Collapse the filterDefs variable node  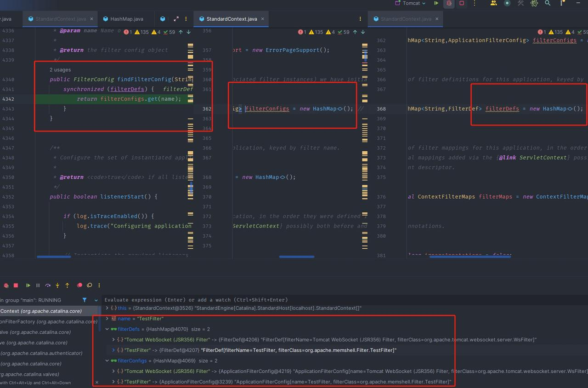[x=107, y=329]
